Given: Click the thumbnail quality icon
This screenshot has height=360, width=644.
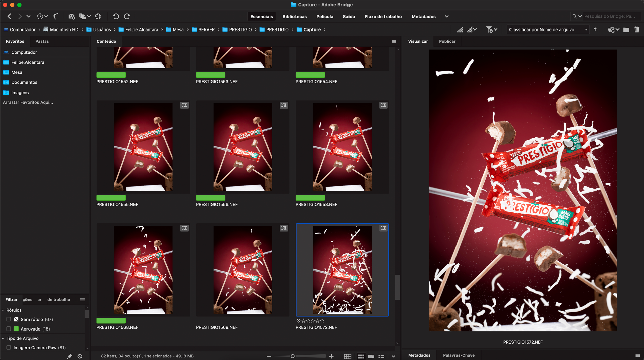Looking at the screenshot, I should (x=460, y=29).
